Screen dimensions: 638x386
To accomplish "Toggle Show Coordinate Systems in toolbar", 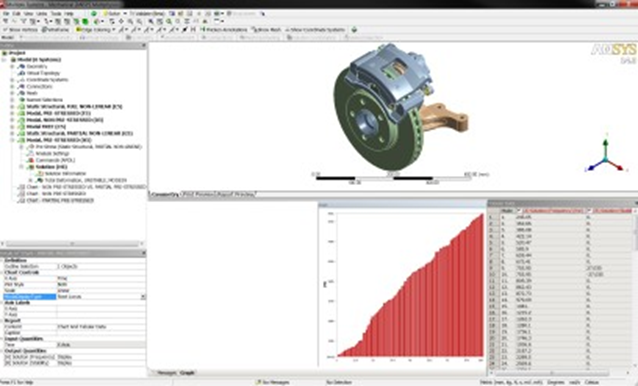I will [315, 30].
